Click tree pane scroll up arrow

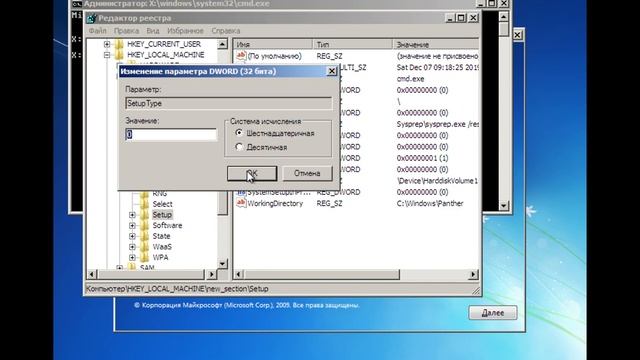coord(222,44)
